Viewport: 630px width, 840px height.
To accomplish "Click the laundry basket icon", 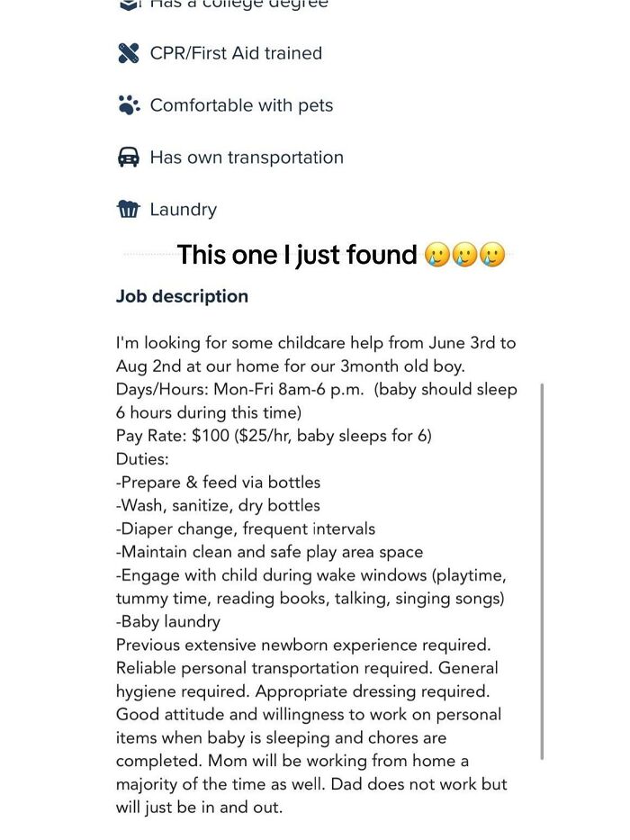I will click(x=129, y=210).
